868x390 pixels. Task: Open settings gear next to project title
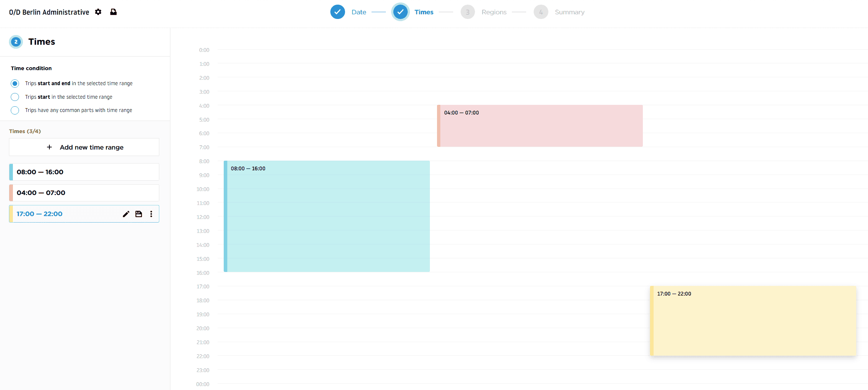(98, 12)
